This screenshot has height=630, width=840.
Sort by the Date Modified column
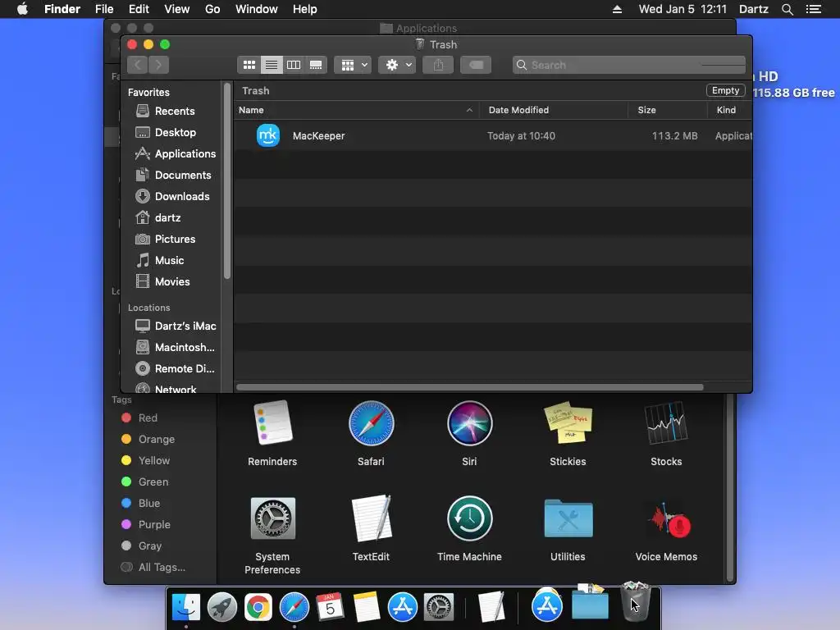[x=554, y=110]
